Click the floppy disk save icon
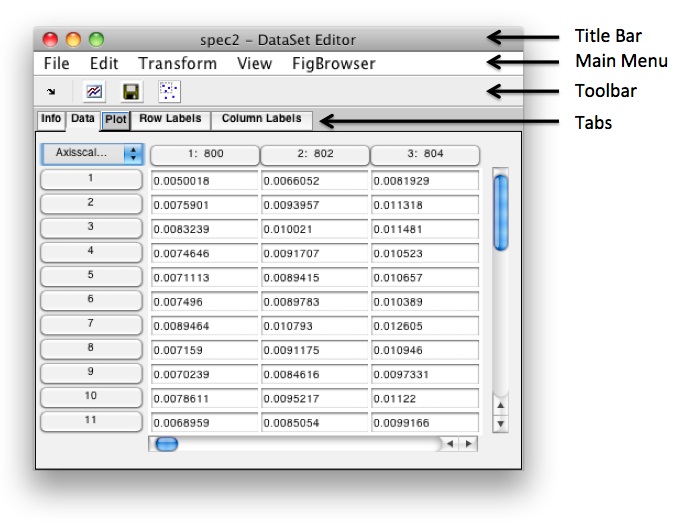 (x=131, y=92)
